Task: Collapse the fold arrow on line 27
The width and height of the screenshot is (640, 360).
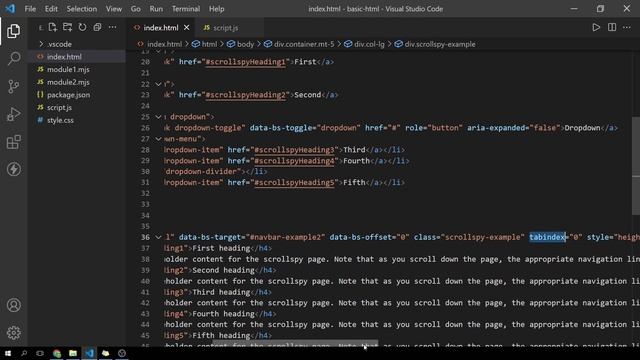Action: pos(158,139)
